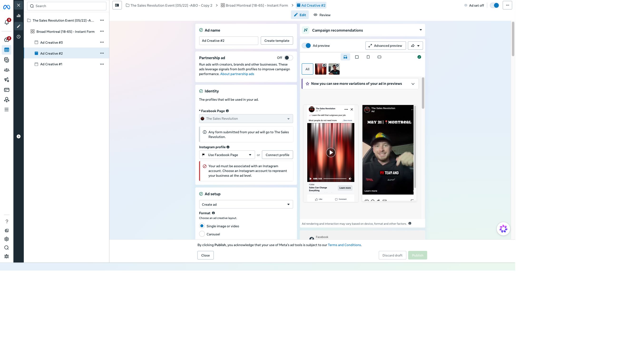Select the Carousel format option
Viewport: 644px width, 338px height.
[202, 234]
